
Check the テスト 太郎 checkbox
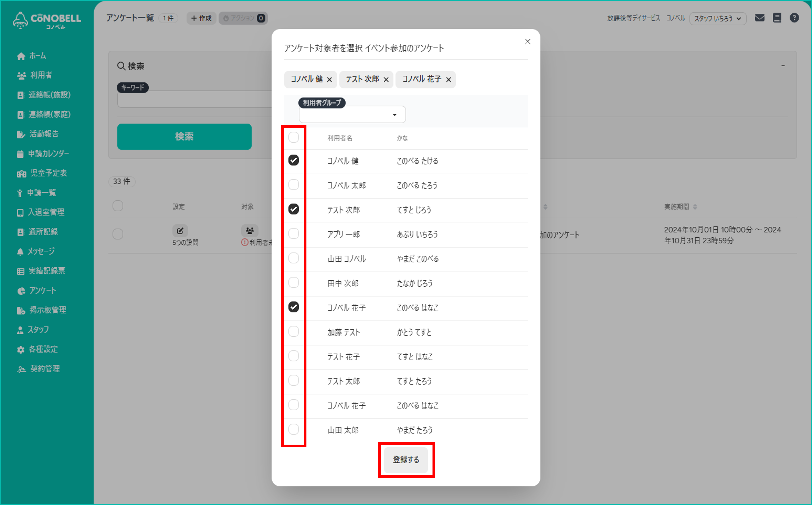tap(294, 380)
